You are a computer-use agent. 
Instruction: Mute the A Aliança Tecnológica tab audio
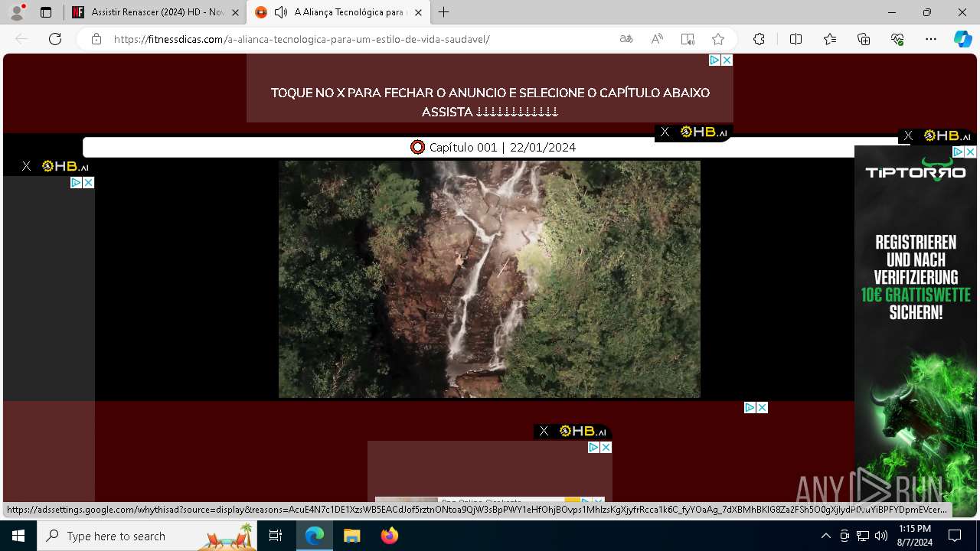point(281,12)
